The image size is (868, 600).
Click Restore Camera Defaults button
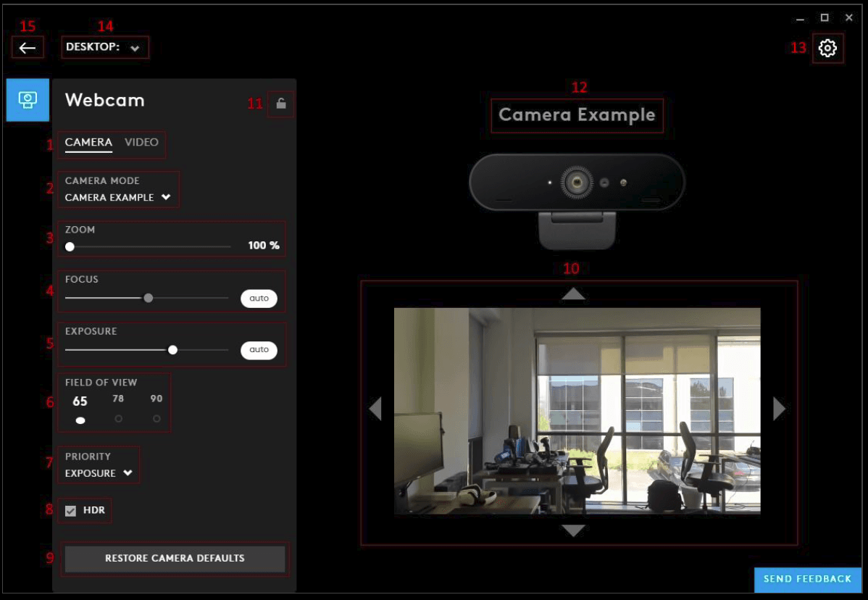(175, 559)
